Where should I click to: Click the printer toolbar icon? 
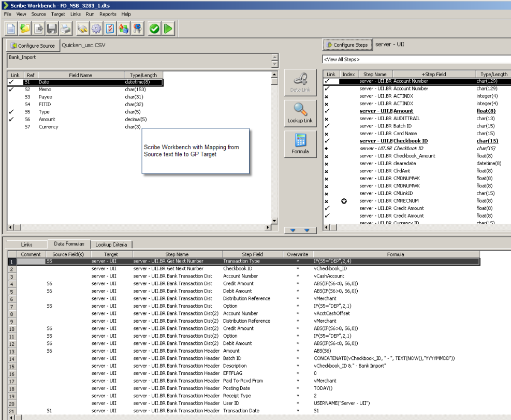(66, 28)
